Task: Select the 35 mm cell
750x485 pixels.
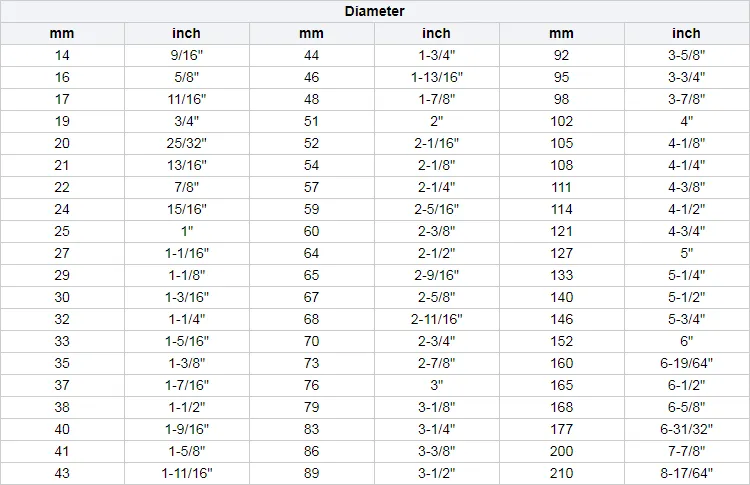Action: coord(62,364)
